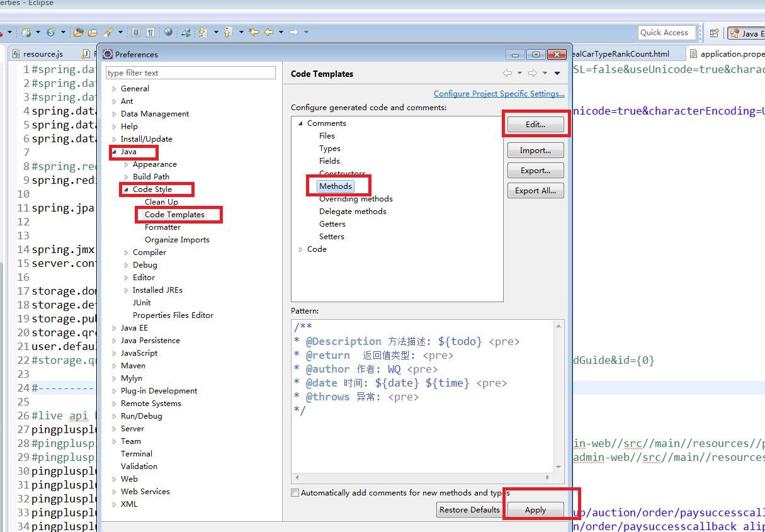Select the Java EE perspective button
This screenshot has height=532, width=765.
click(x=746, y=33)
